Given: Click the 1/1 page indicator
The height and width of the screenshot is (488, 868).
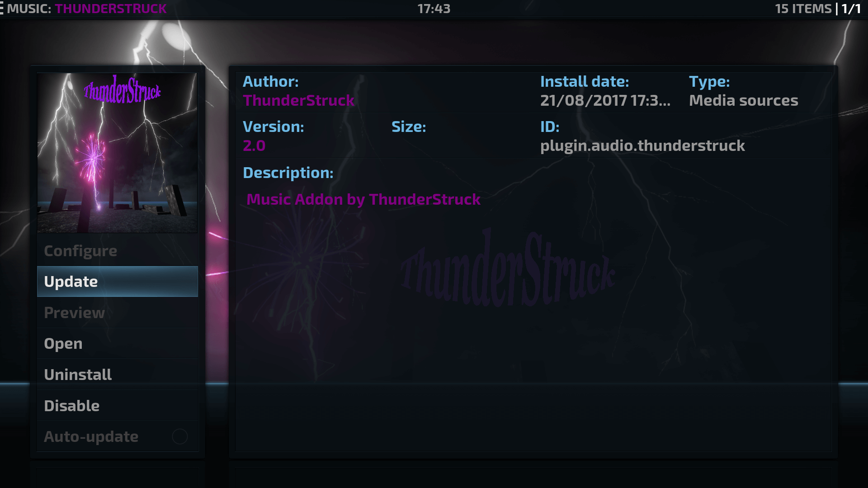Looking at the screenshot, I should click(851, 9).
